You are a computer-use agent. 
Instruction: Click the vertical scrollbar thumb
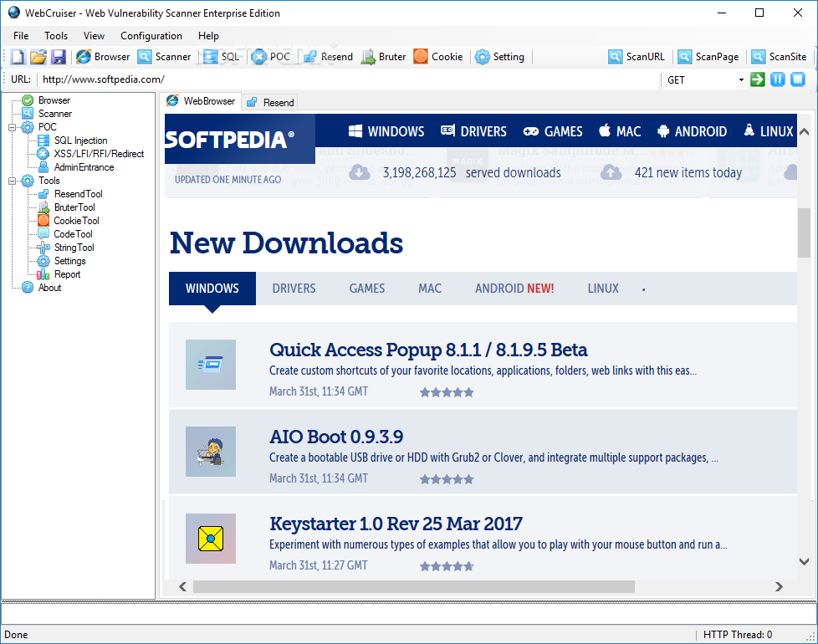pos(804,233)
